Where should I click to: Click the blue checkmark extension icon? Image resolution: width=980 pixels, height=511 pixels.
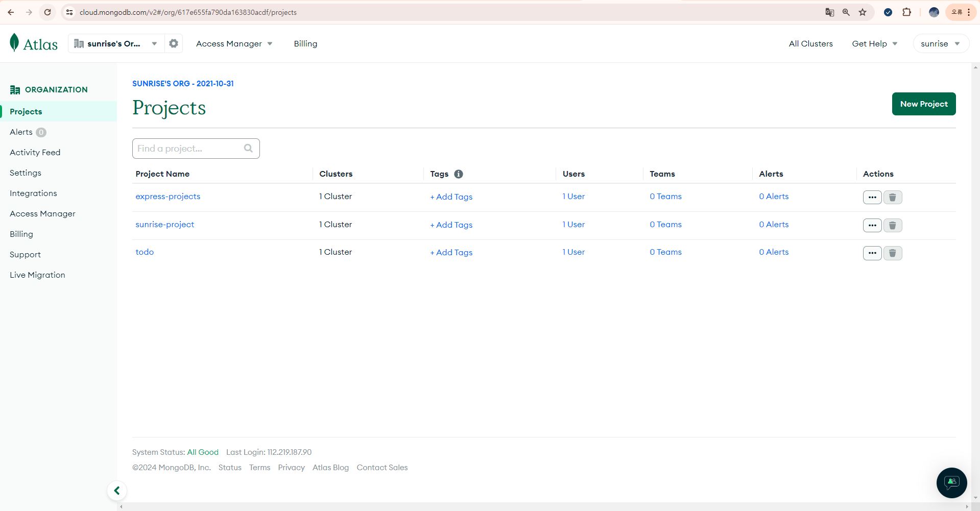(x=888, y=12)
